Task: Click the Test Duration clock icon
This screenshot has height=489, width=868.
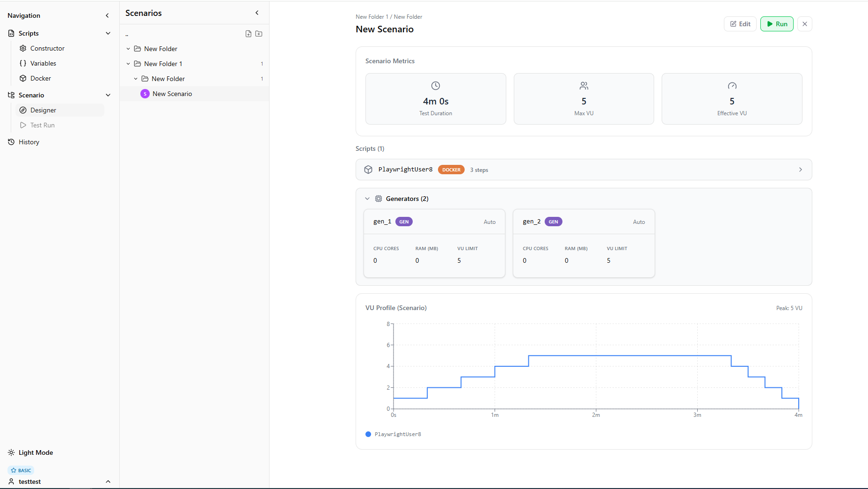Action: (x=436, y=86)
